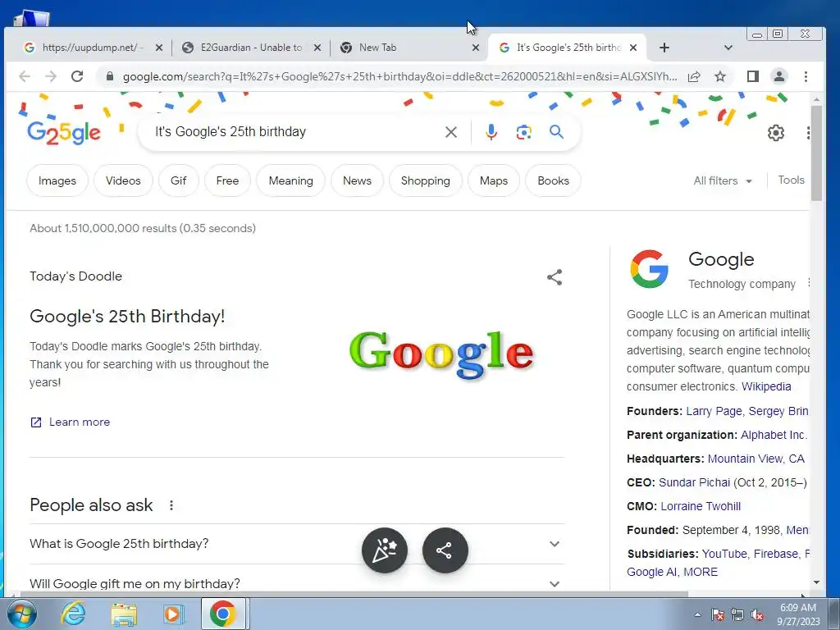Launch the confetti party popper button
The height and width of the screenshot is (630, 840).
click(x=385, y=550)
